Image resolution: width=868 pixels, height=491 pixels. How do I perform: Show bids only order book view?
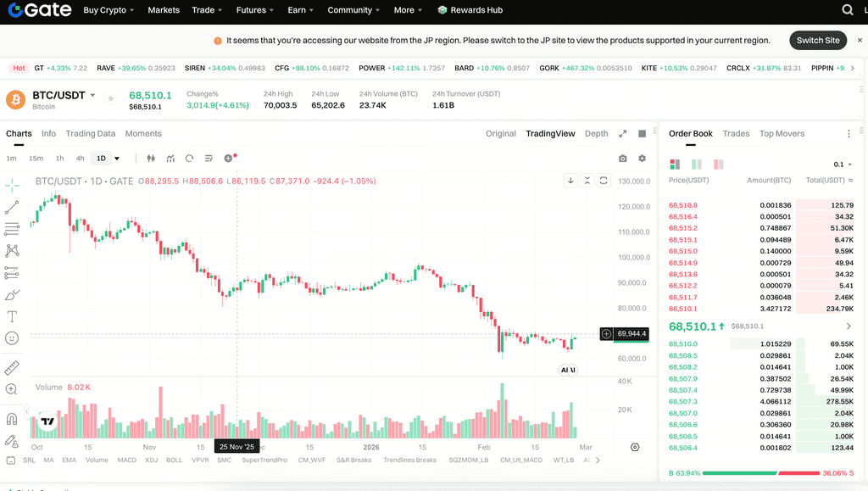[697, 165]
